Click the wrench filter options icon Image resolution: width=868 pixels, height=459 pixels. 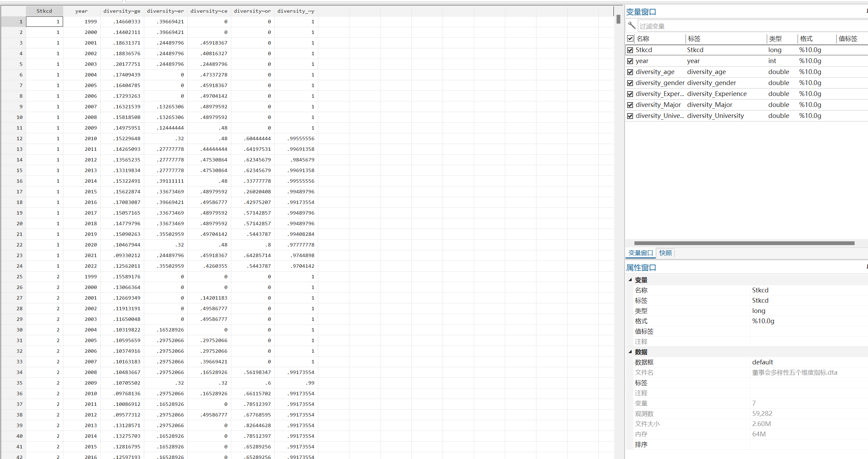click(x=632, y=25)
